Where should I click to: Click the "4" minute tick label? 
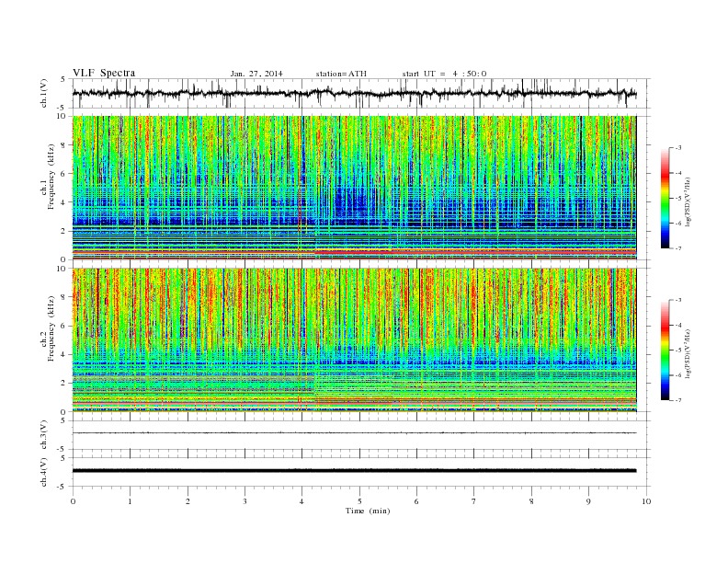tap(302, 501)
